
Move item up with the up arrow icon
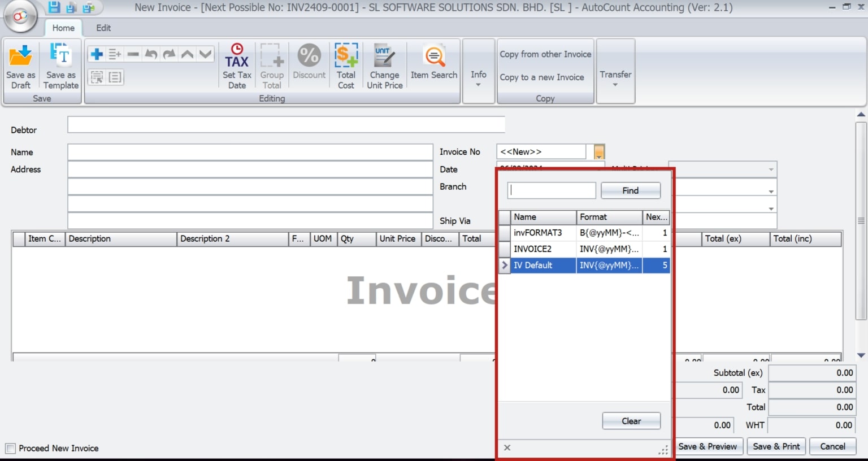pos(186,54)
